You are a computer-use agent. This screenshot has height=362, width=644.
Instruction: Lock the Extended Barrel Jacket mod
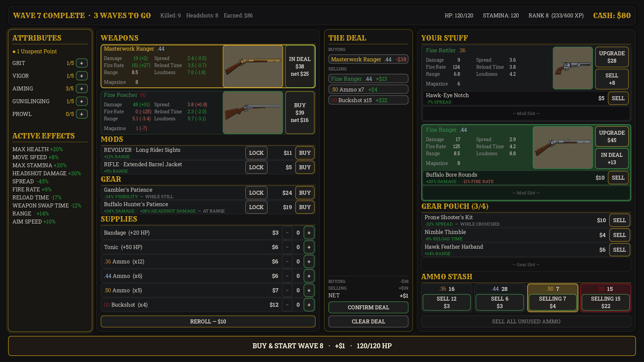(256, 167)
